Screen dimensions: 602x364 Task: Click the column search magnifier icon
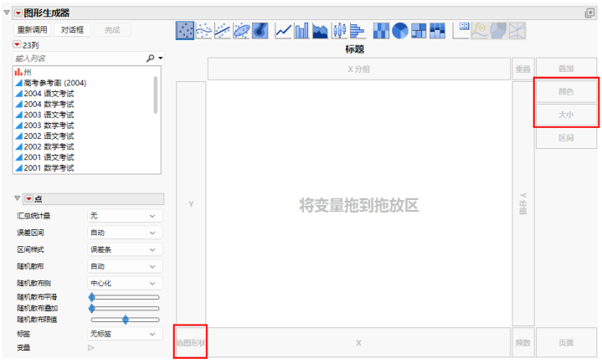pyautogui.click(x=150, y=58)
